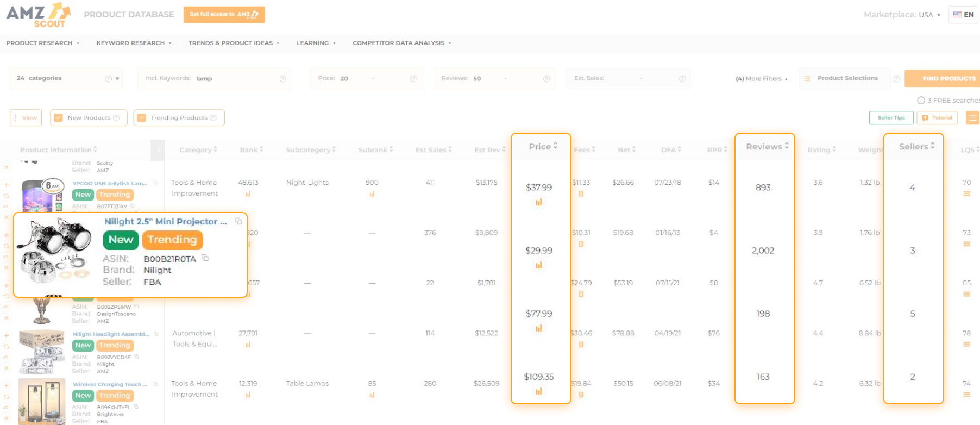Image resolution: width=980 pixels, height=425 pixels.
Task: Open LQS details icon under 85
Action: click(966, 295)
